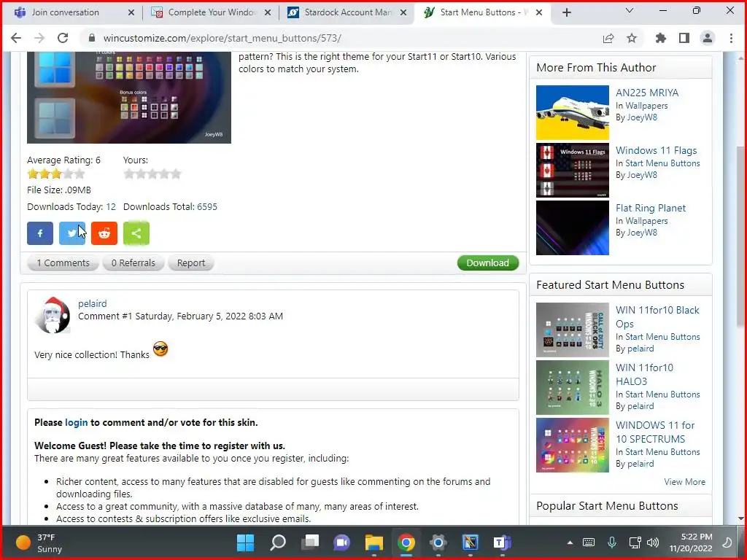The image size is (747, 560).
Task: Switch to Stardock Account tab
Action: [x=347, y=12]
